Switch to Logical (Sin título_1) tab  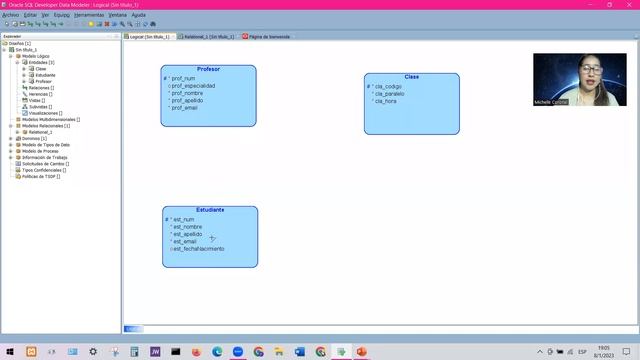point(149,37)
